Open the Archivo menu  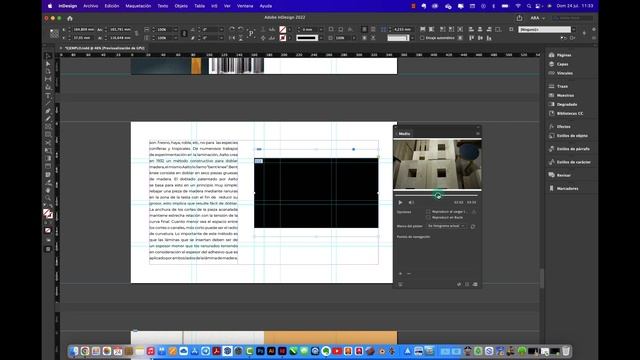pos(91,6)
